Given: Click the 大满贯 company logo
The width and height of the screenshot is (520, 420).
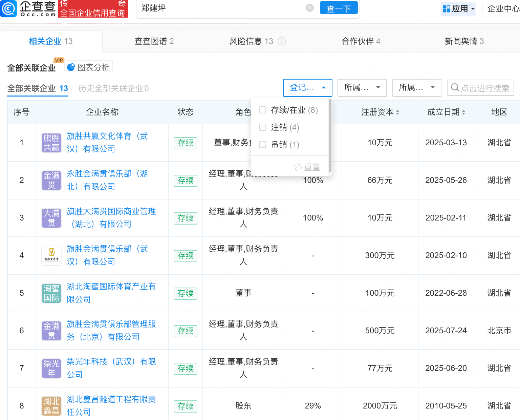Looking at the screenshot, I should (51, 218).
